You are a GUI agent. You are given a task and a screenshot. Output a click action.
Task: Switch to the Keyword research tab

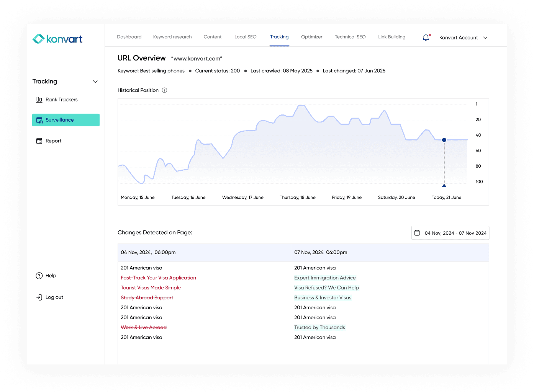coord(172,37)
